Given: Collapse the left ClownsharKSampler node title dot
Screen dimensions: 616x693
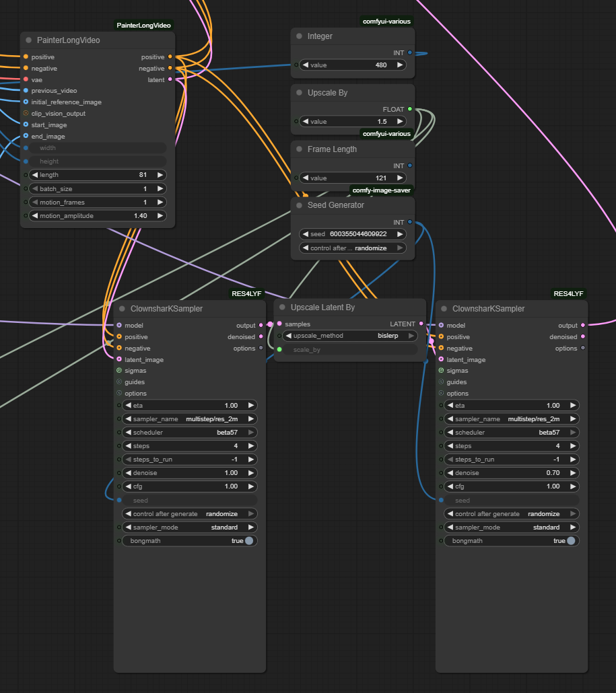Looking at the screenshot, I should pos(123,309).
